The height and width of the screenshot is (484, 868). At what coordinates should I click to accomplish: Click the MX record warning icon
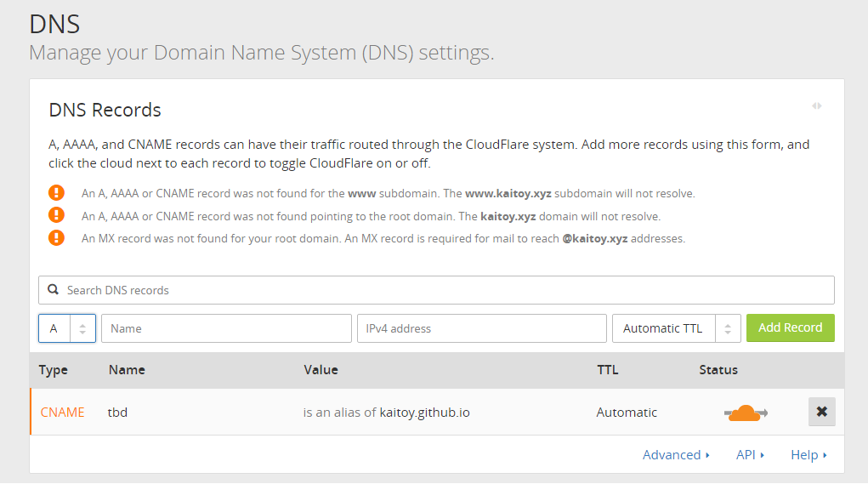coord(56,238)
